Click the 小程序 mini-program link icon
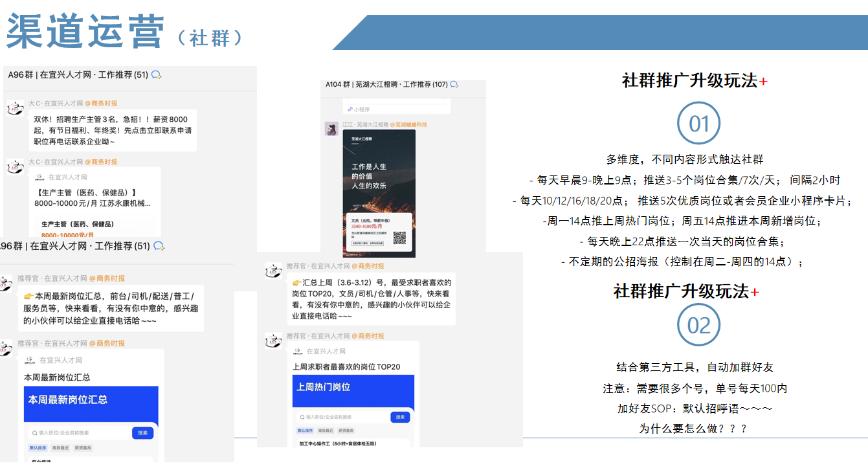 [x=350, y=109]
